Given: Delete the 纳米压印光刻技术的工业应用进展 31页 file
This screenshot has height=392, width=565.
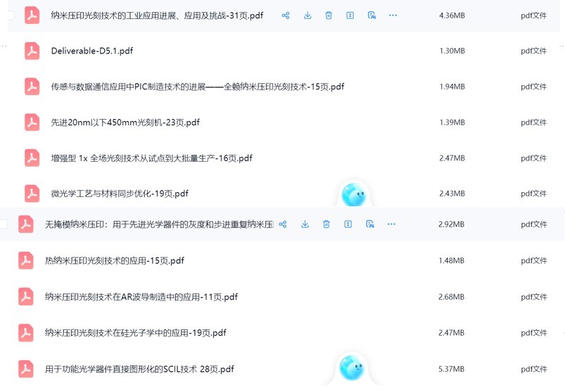Looking at the screenshot, I should pyautogui.click(x=329, y=15).
